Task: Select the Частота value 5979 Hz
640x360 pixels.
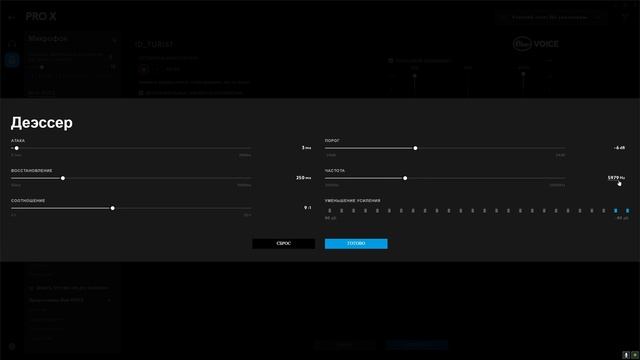Action: (616, 178)
